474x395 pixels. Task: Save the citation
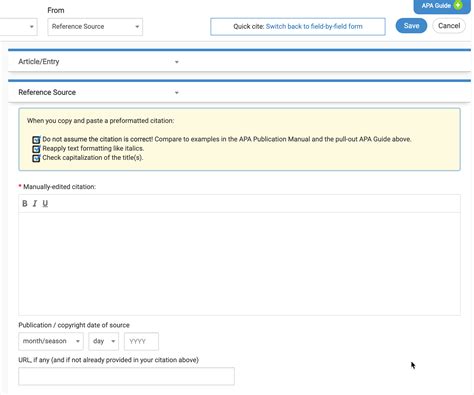click(x=411, y=26)
